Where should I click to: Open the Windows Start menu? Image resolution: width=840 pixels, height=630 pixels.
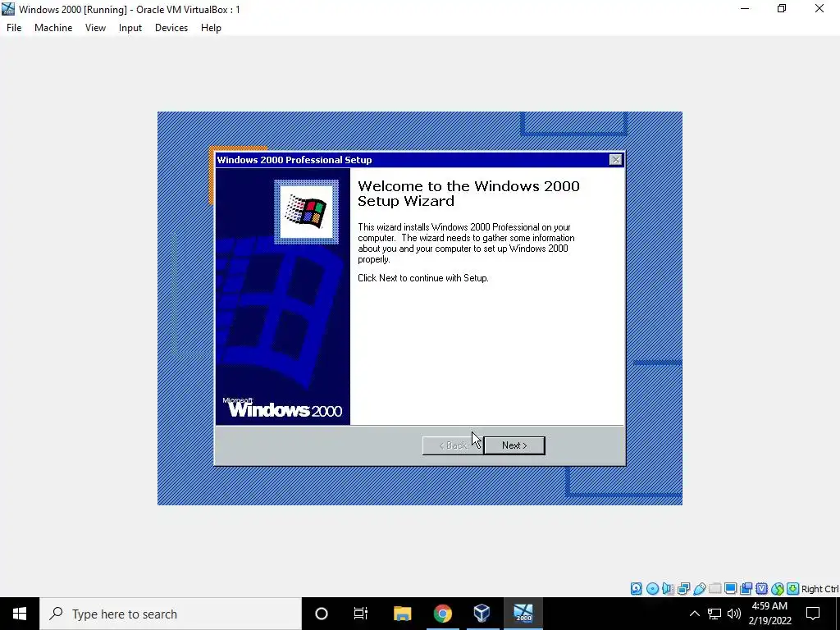coord(20,614)
